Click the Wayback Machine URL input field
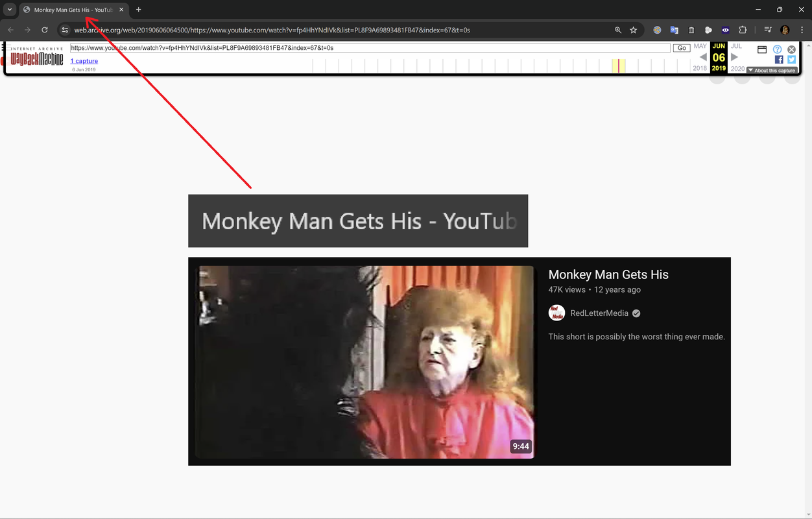This screenshot has width=812, height=519. pyautogui.click(x=370, y=48)
